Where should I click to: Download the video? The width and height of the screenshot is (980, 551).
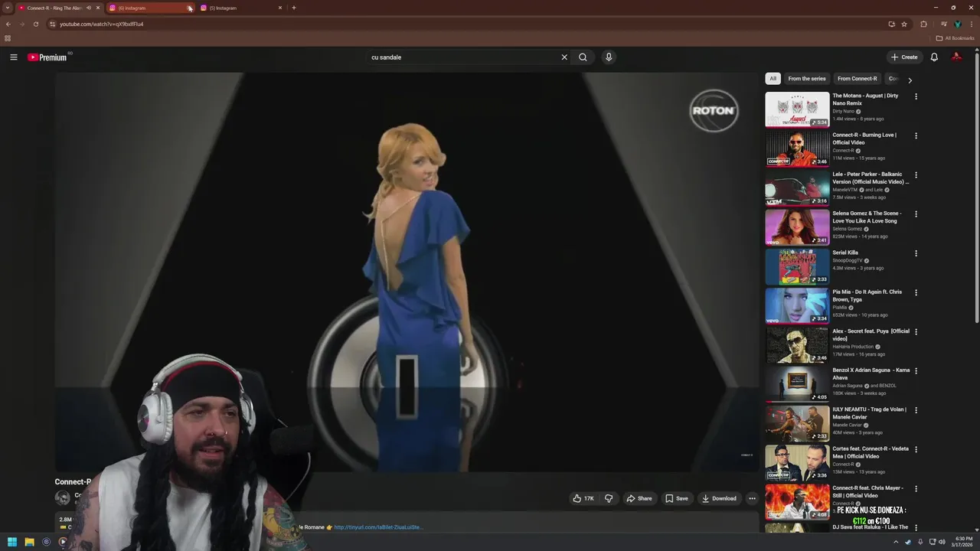718,498
